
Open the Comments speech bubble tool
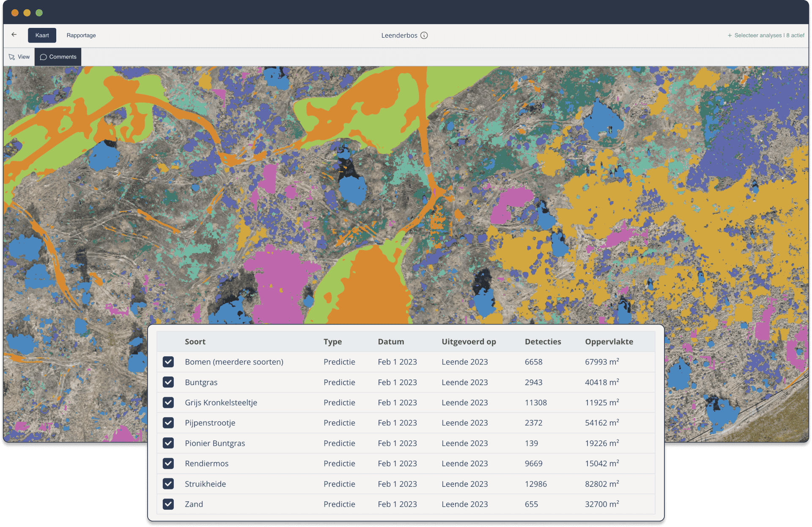58,57
